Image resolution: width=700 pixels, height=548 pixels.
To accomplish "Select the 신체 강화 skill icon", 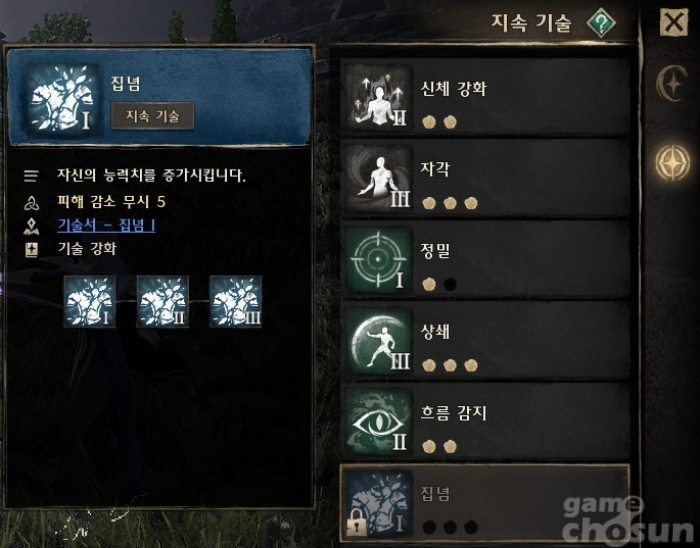I will [379, 97].
